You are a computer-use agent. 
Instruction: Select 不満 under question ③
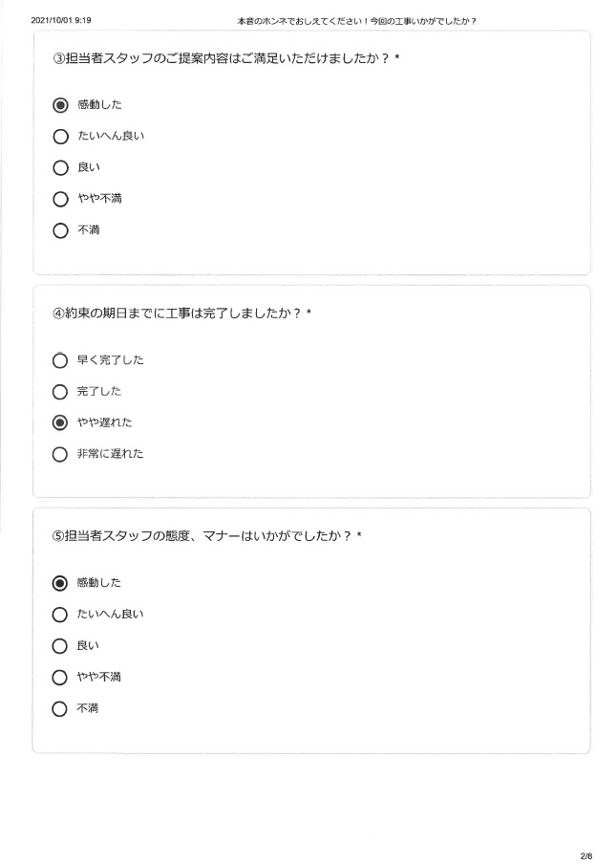point(60,230)
